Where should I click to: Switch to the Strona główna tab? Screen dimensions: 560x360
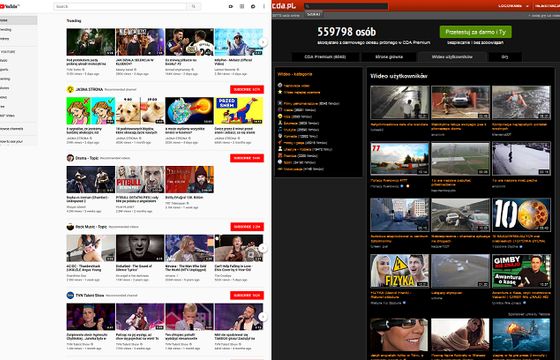389,57
